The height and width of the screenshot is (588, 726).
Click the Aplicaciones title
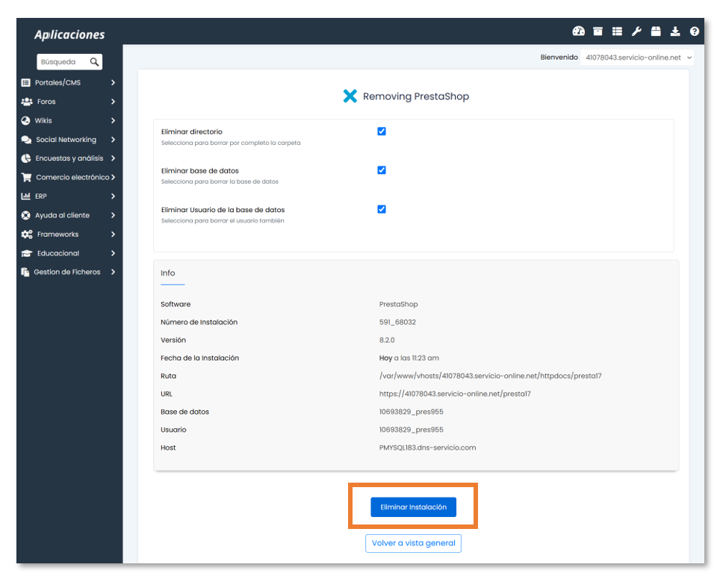click(x=69, y=34)
